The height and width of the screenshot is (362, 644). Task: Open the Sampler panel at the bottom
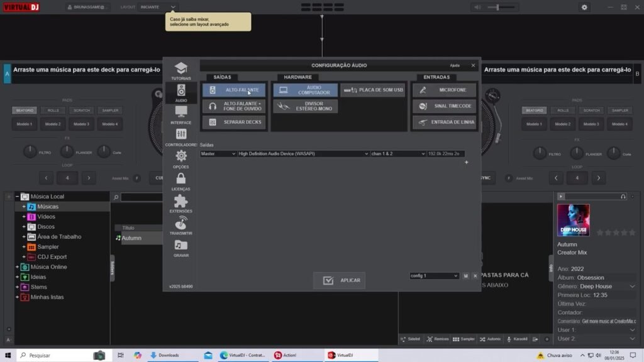pyautogui.click(x=464, y=339)
